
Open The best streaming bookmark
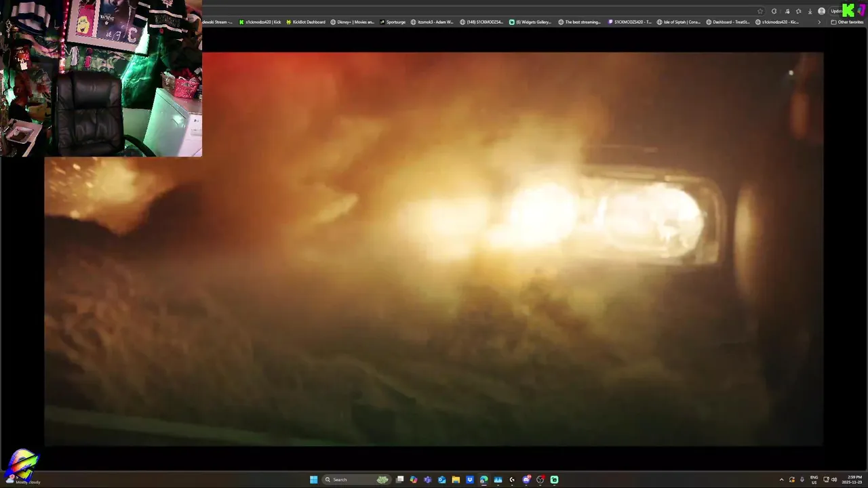[x=580, y=22]
